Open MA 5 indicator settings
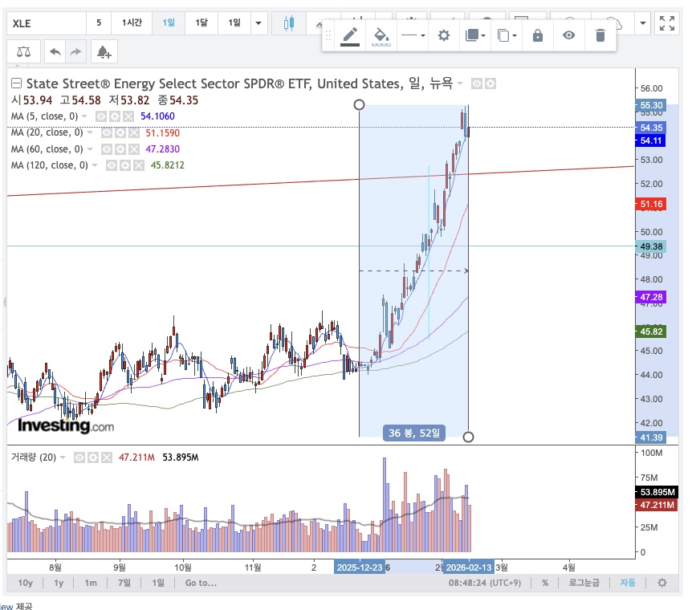Viewport: 700px width, 610px height. 115,116
